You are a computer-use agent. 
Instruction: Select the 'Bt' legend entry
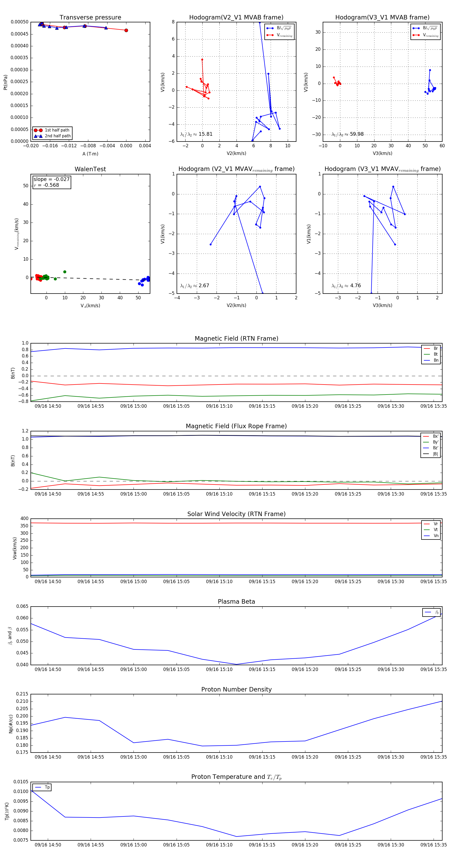pos(431,354)
